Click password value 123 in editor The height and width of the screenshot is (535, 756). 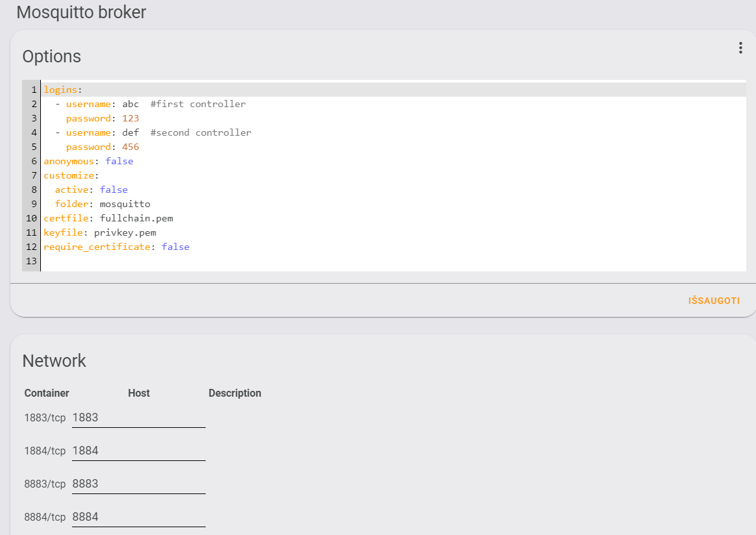(x=130, y=118)
